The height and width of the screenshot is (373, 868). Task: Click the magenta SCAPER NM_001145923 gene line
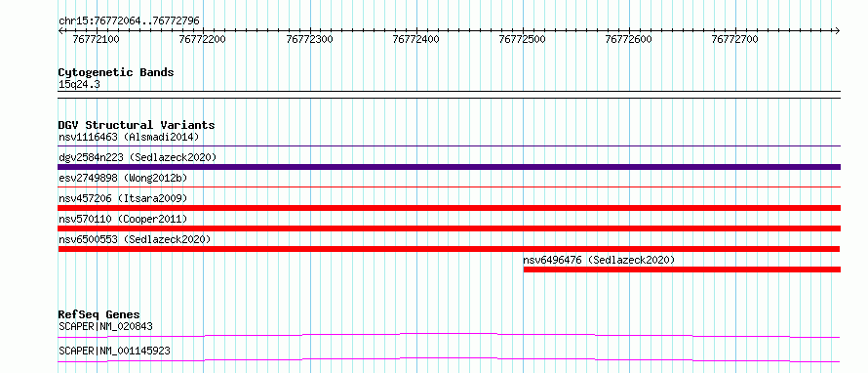pyautogui.click(x=449, y=359)
